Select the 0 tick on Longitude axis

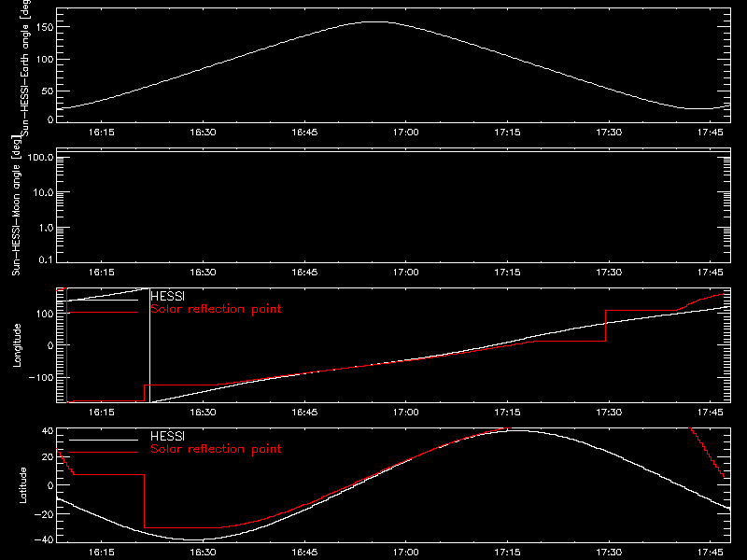tap(50, 345)
